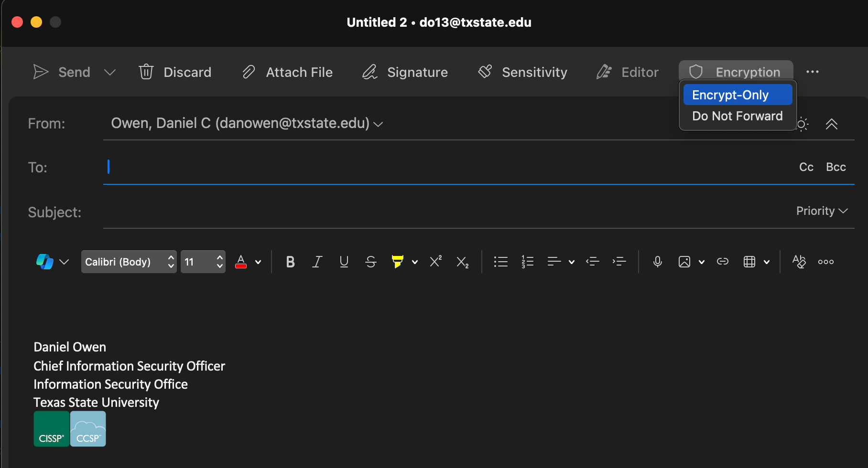The image size is (868, 468).
Task: Open the Sensitivity options
Action: 522,72
